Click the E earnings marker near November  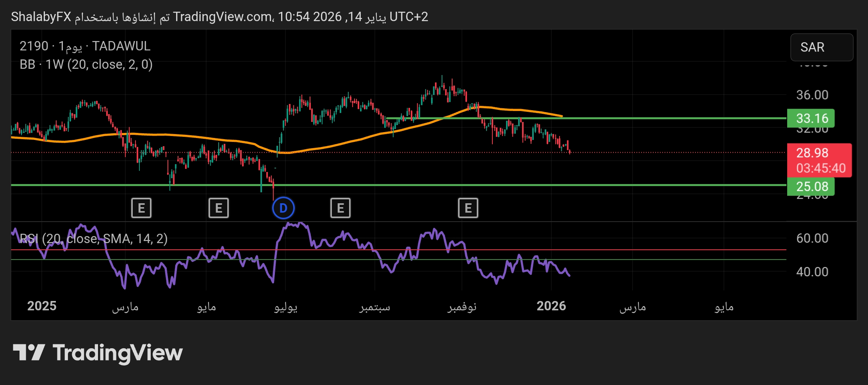tap(468, 208)
